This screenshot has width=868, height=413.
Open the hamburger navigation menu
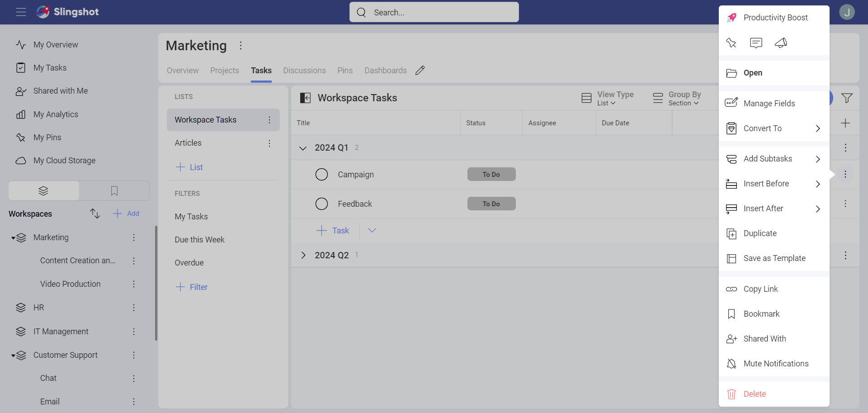coord(21,12)
